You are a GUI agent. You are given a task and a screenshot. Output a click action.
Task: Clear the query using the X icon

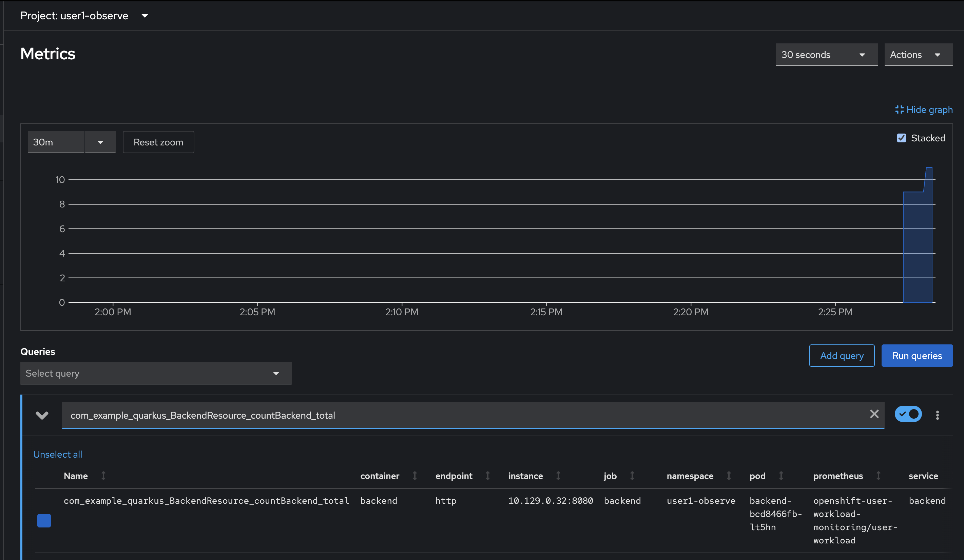coord(874,414)
